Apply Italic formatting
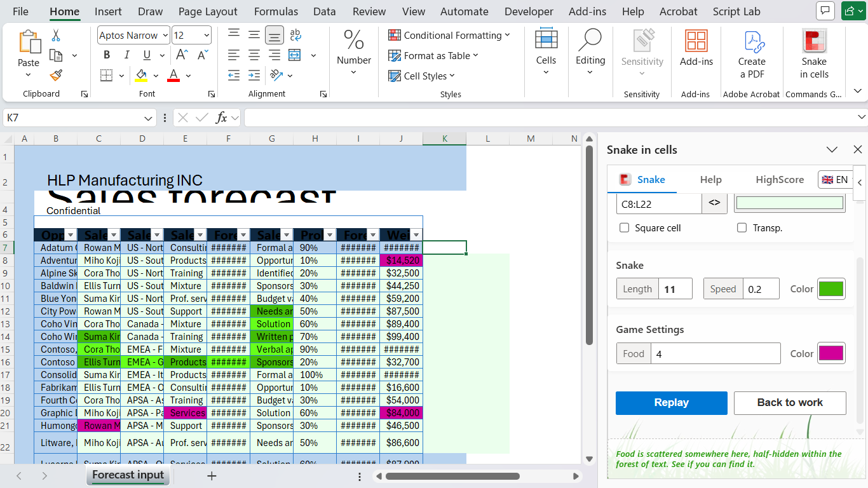Image resolution: width=868 pixels, height=488 pixels. click(x=126, y=55)
